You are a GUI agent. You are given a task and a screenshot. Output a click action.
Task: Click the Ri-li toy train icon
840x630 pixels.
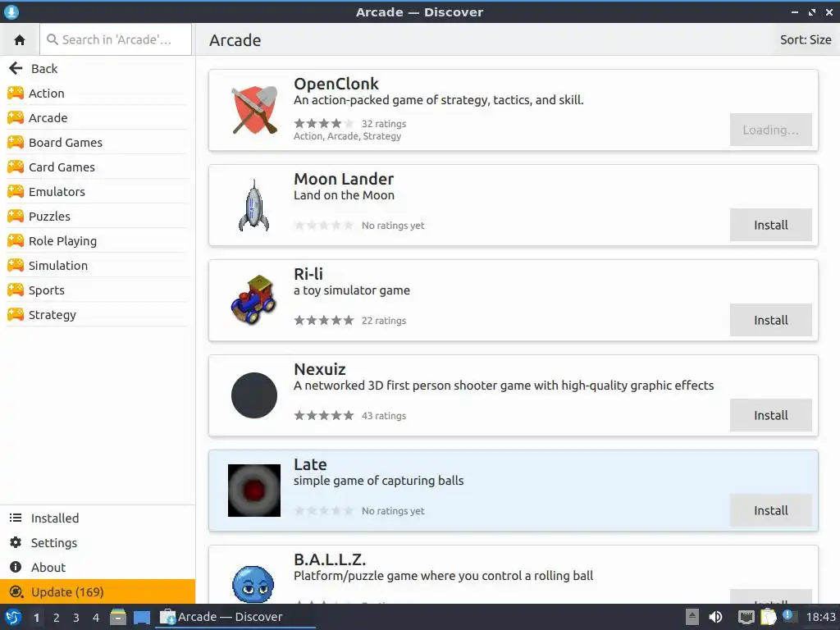point(254,300)
